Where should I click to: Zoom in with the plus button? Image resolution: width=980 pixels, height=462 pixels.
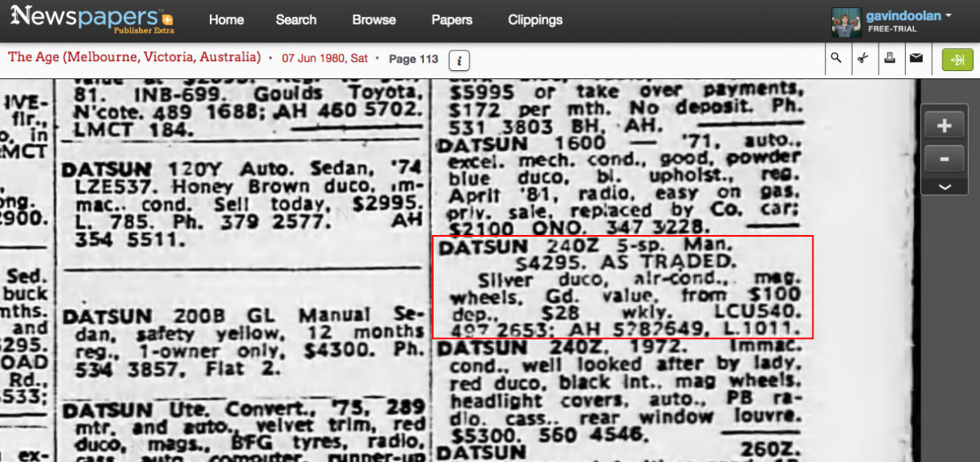(x=945, y=126)
